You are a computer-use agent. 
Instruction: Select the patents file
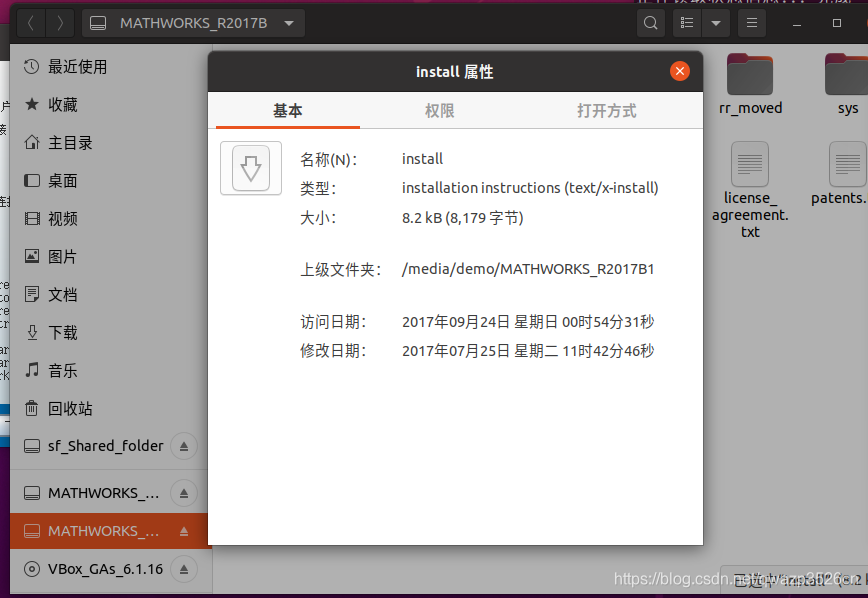tap(840, 173)
